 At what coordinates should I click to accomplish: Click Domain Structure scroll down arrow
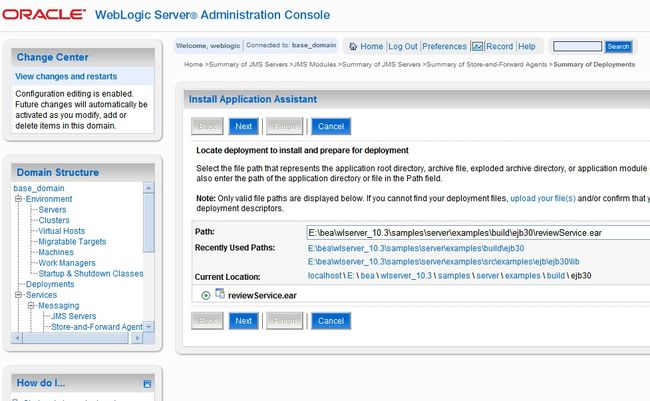149,327
